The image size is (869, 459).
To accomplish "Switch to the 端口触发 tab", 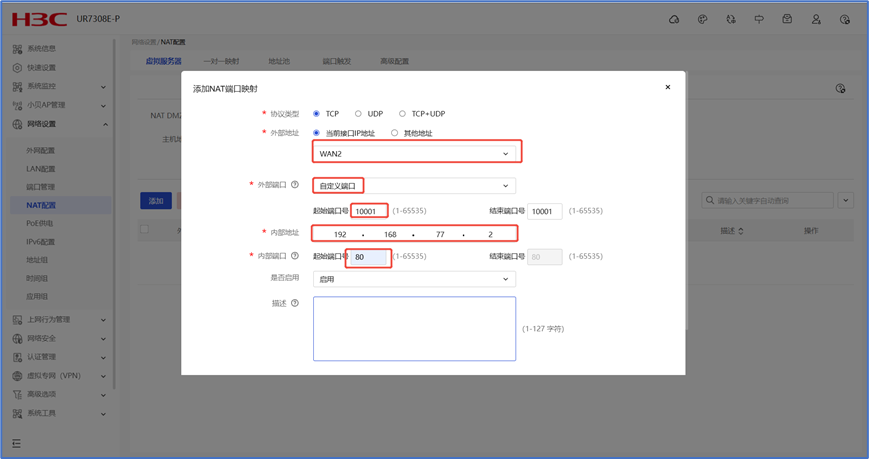I will [x=336, y=62].
